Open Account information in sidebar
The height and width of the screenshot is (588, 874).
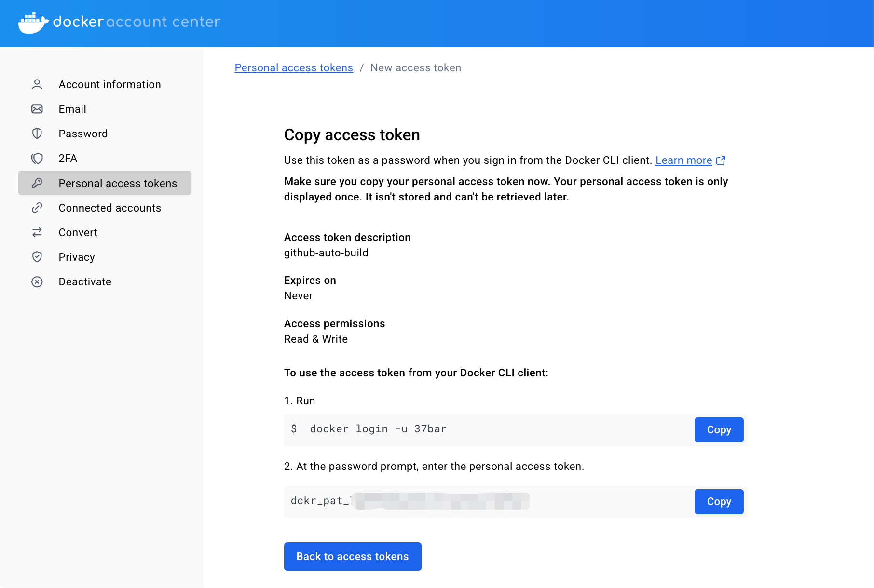click(105, 84)
